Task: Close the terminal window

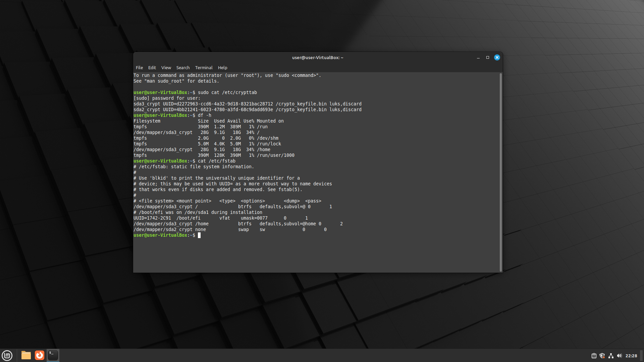Action: pyautogui.click(x=497, y=57)
